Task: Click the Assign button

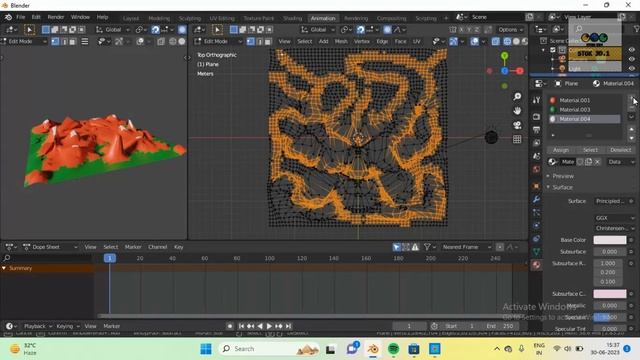Action: click(561, 150)
